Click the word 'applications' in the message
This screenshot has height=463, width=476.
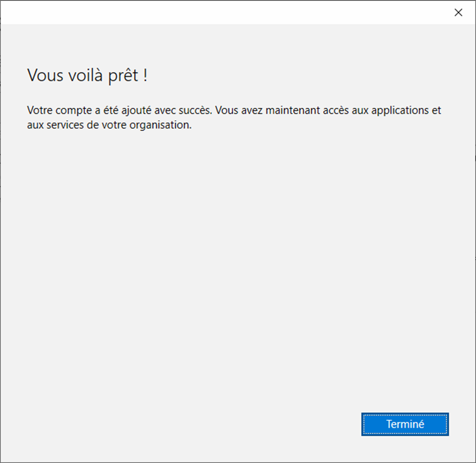coord(401,111)
